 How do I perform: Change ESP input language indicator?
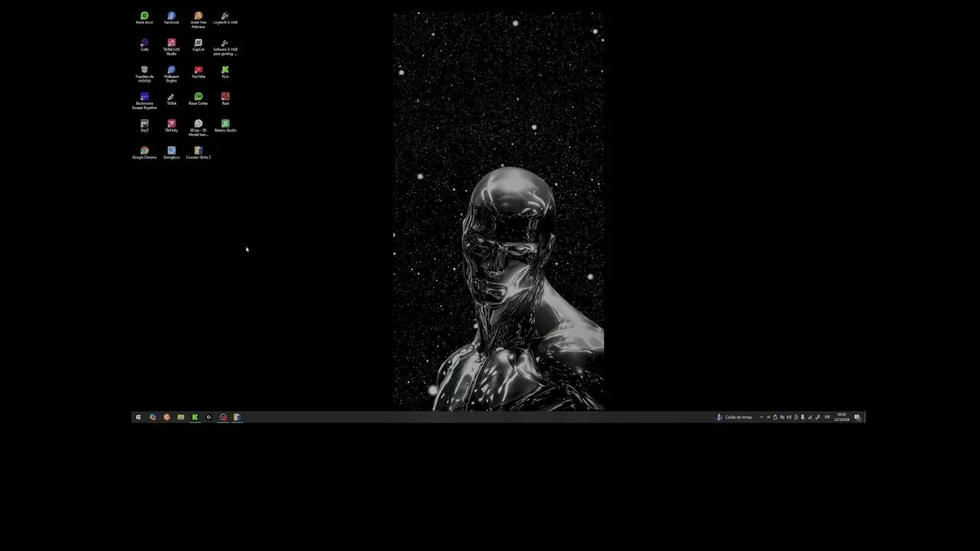827,417
